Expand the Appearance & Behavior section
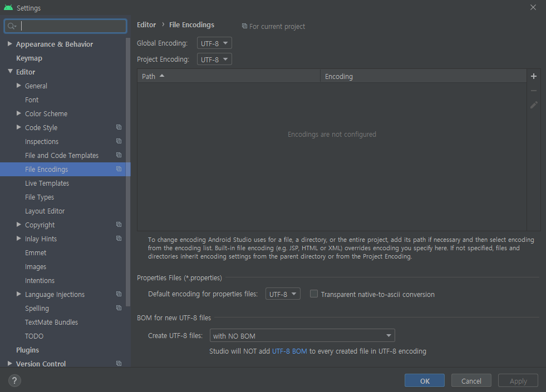 point(10,44)
